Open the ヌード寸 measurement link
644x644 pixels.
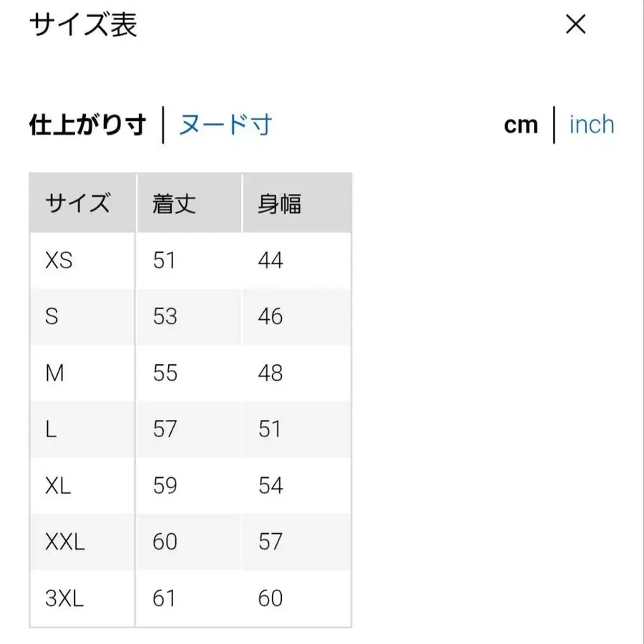[225, 124]
